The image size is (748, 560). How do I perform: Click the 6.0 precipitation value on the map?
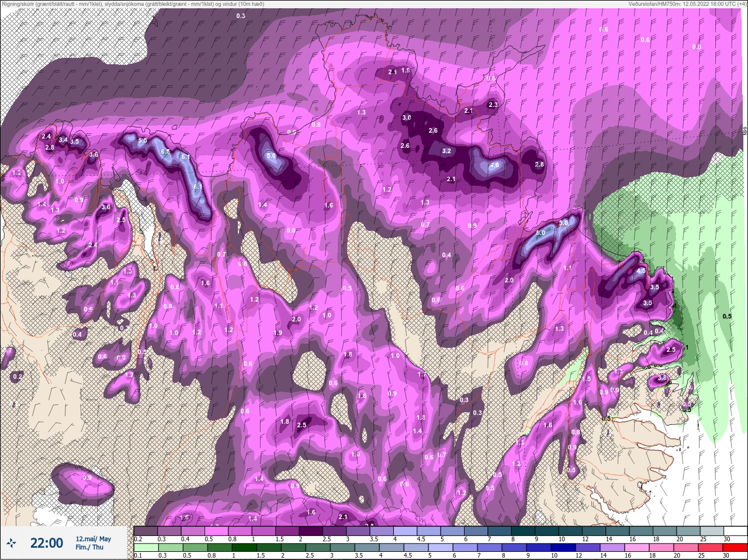pyautogui.click(x=541, y=233)
